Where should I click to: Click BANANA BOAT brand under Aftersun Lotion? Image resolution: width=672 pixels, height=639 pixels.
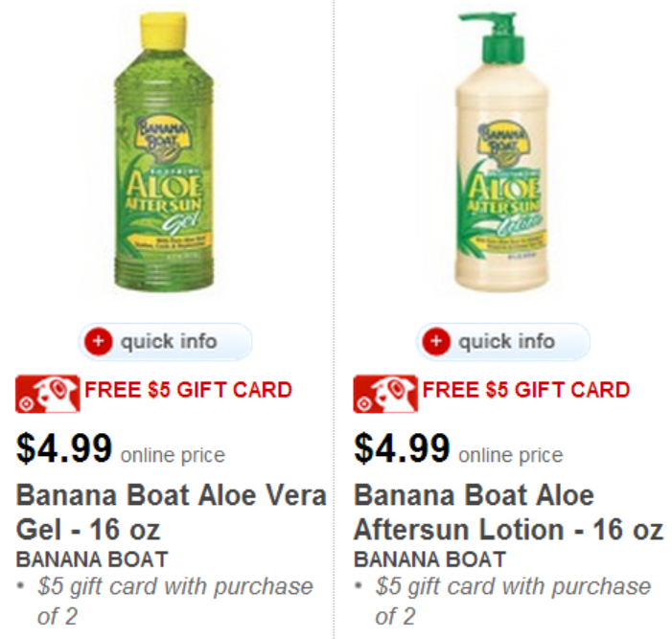429,559
